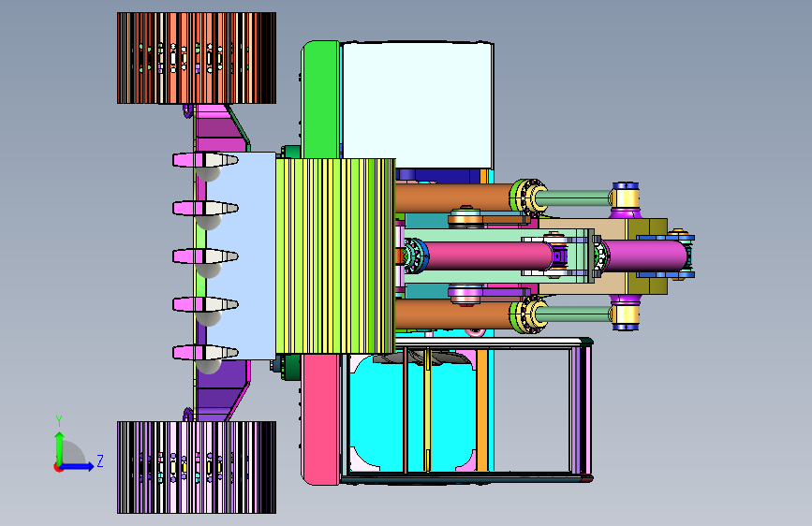Select the blue Z axis arrow
This screenshot has width=812, height=526.
[77, 466]
